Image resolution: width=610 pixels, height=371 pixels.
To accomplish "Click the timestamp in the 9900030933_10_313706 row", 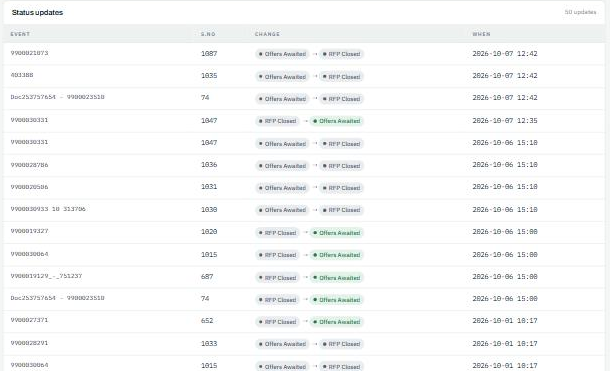I will 505,210.
